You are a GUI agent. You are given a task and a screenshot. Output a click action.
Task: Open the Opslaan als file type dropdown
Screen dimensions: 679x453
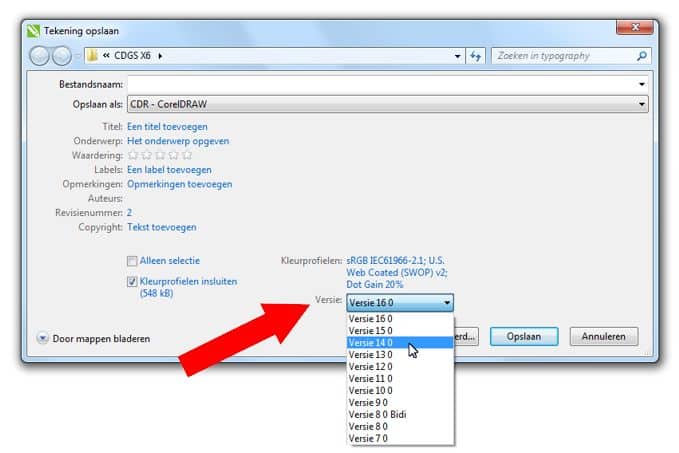(x=642, y=103)
